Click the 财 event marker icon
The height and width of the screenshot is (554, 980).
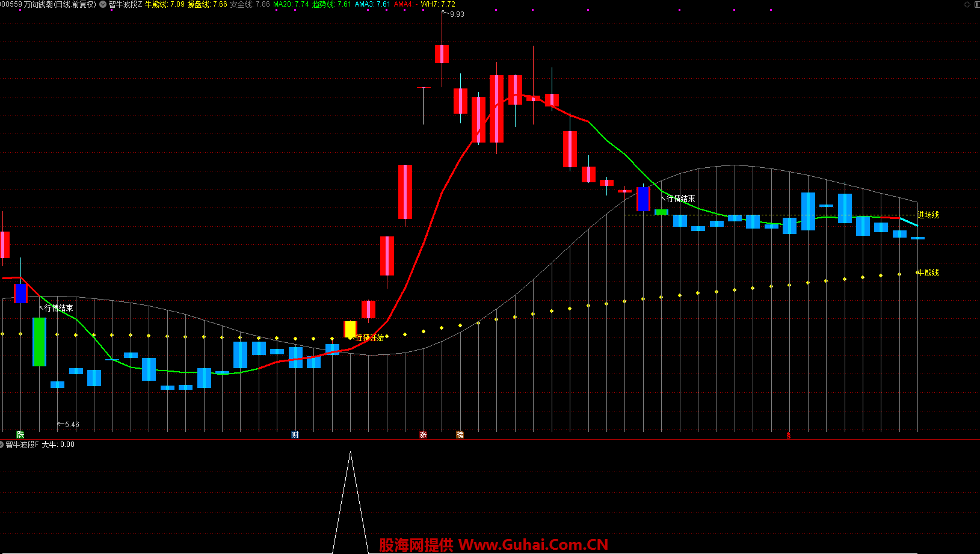tap(295, 435)
